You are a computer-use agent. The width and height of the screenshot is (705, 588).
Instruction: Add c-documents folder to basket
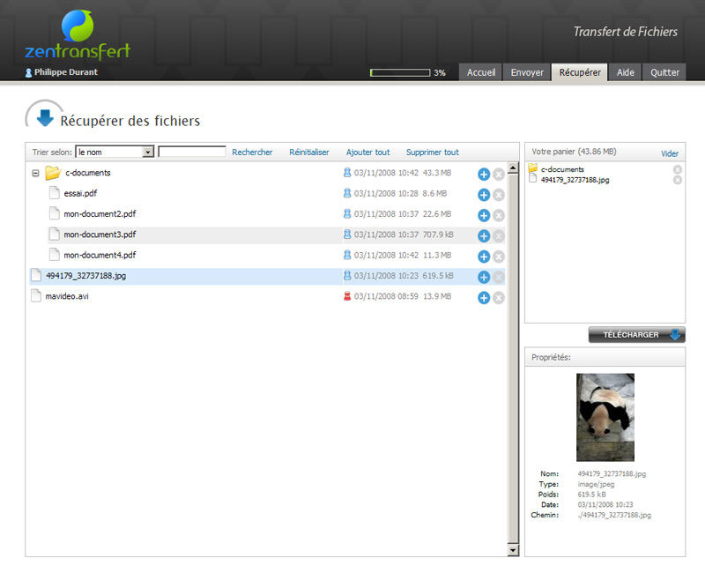tap(484, 174)
